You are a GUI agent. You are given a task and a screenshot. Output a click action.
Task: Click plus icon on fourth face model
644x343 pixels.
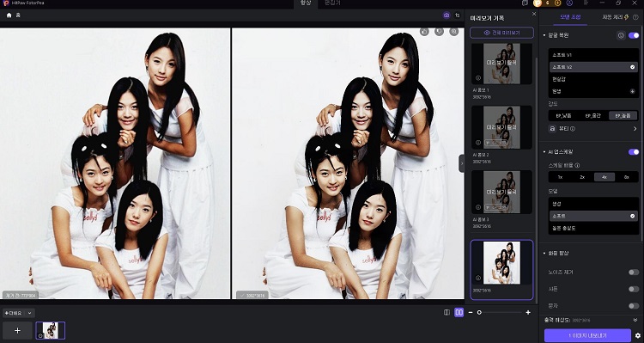[633, 91]
